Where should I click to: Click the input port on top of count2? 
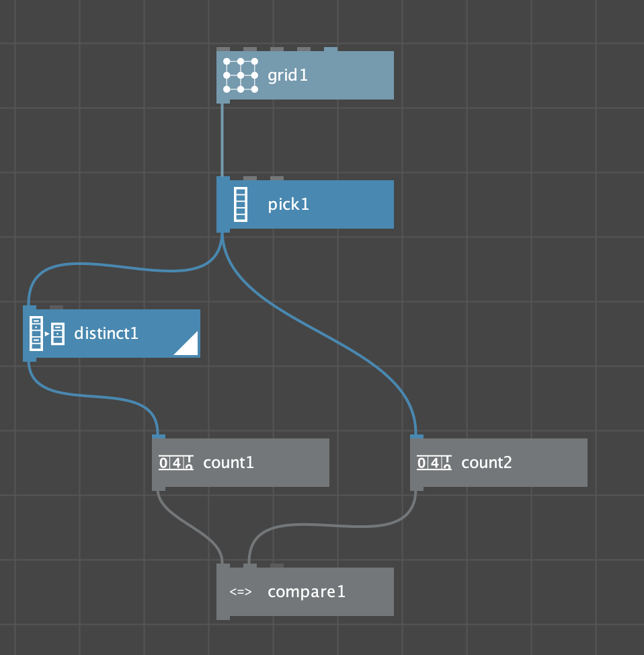[x=417, y=436]
